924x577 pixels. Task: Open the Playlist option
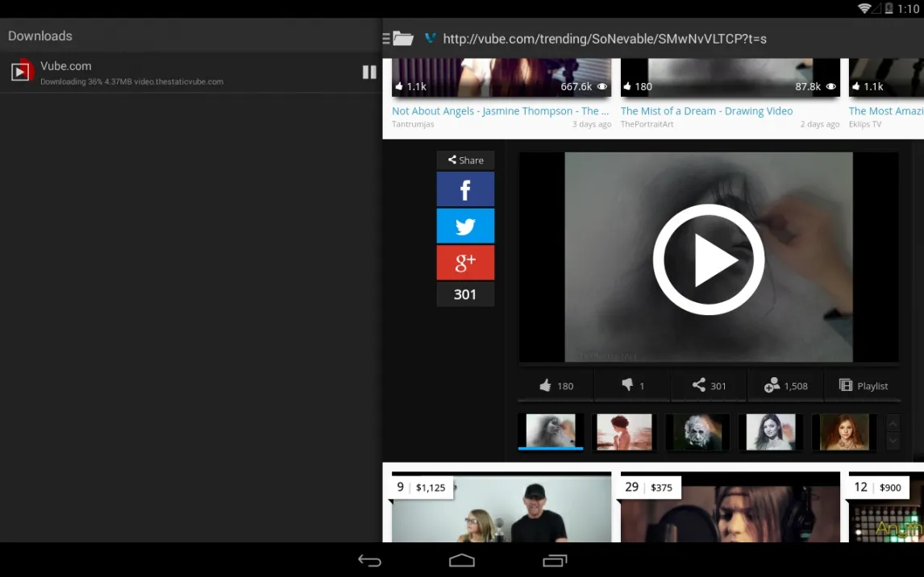pyautogui.click(x=863, y=386)
